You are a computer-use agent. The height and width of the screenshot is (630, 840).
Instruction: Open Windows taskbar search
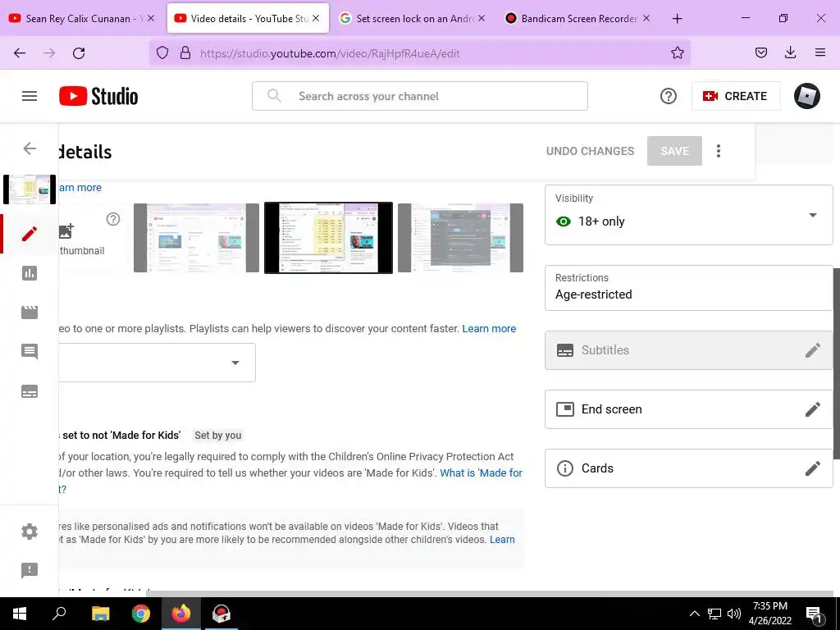click(59, 614)
